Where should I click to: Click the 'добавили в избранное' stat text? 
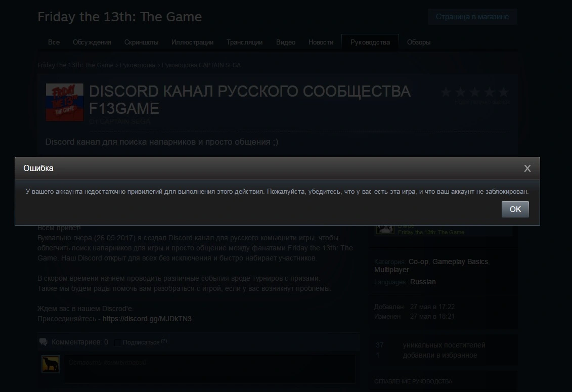tap(440, 355)
